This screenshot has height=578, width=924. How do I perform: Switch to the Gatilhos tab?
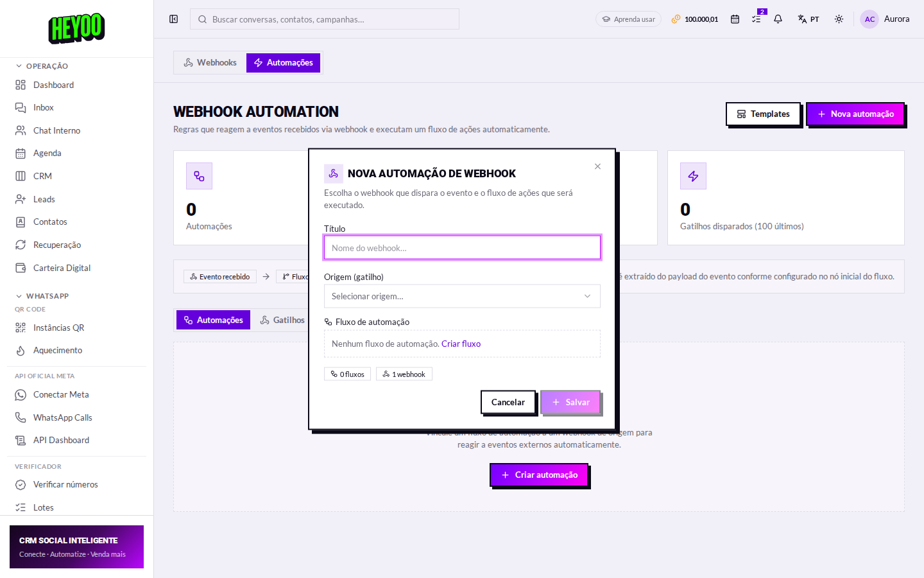click(282, 320)
